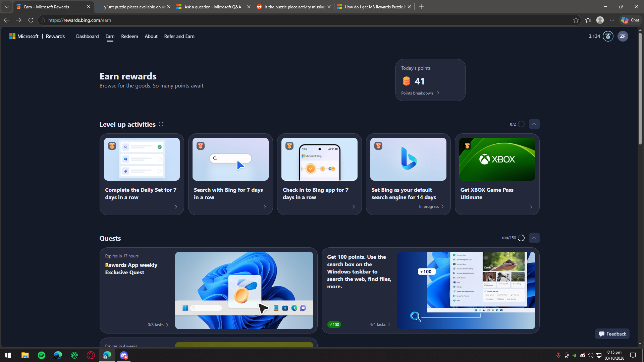Open the browser tab search dropdown
644x362 pixels.
pos(7,7)
